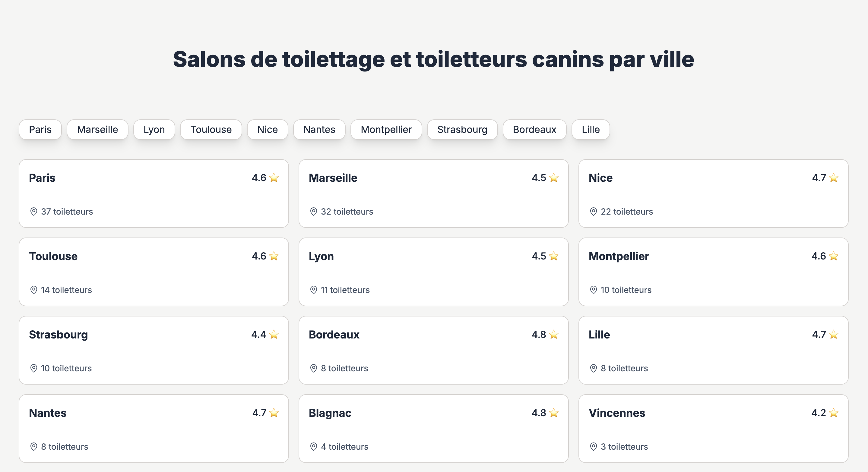
Task: Select the Marseille filter chip
Action: [97, 129]
